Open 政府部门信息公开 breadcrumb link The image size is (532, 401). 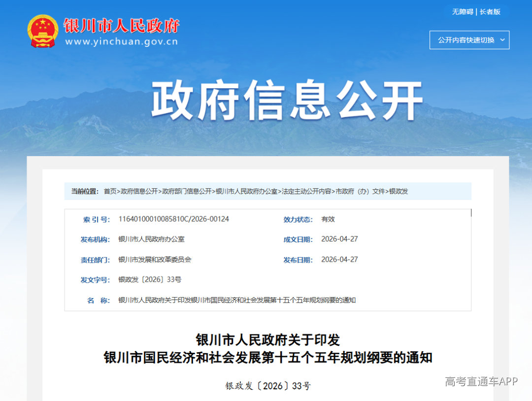187,191
